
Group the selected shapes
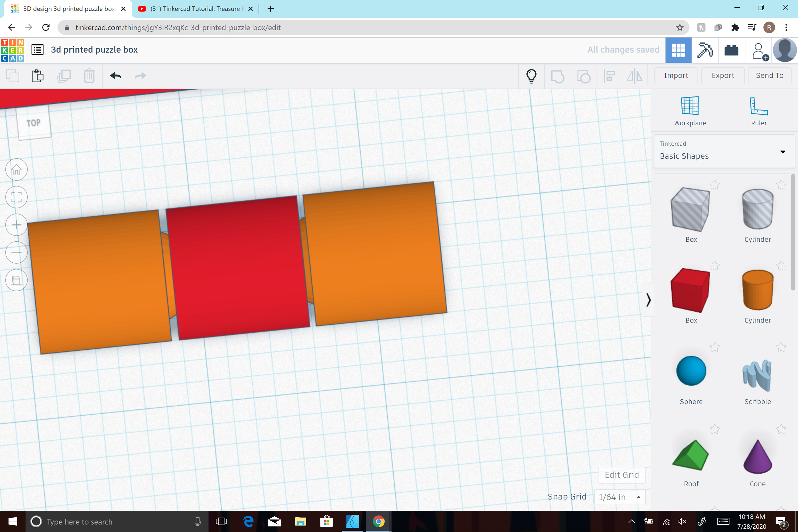click(558, 76)
